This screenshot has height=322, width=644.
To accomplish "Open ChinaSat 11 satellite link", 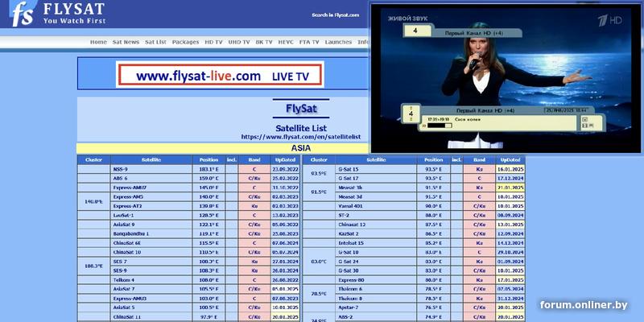I will coord(127,316).
